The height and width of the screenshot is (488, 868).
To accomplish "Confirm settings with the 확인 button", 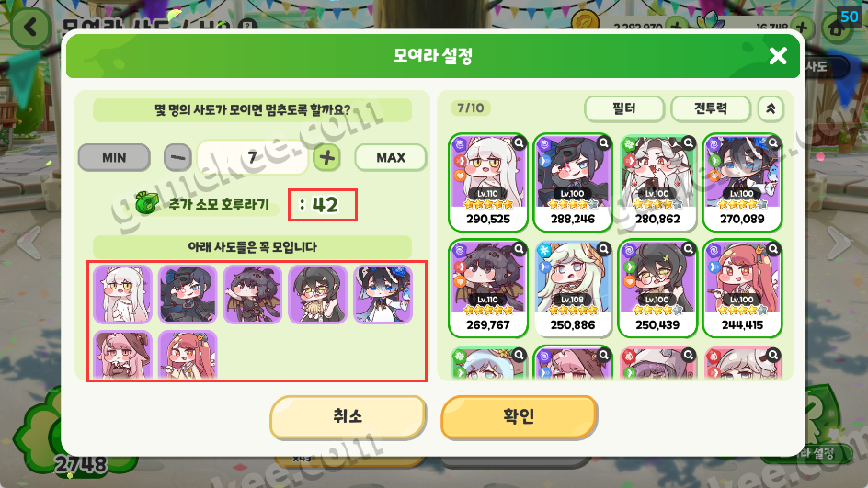I will pos(519,416).
